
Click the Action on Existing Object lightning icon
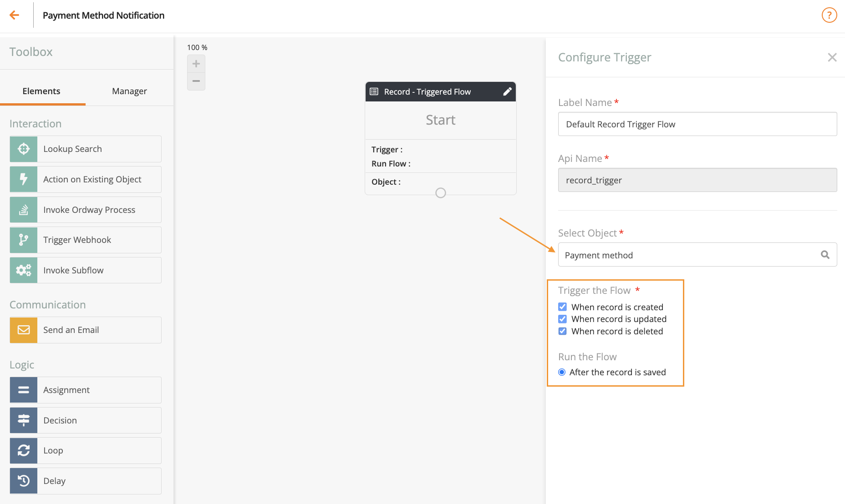(24, 179)
